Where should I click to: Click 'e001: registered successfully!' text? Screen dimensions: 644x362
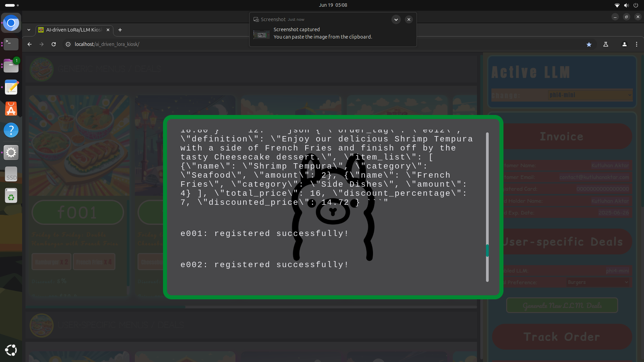[x=265, y=234]
